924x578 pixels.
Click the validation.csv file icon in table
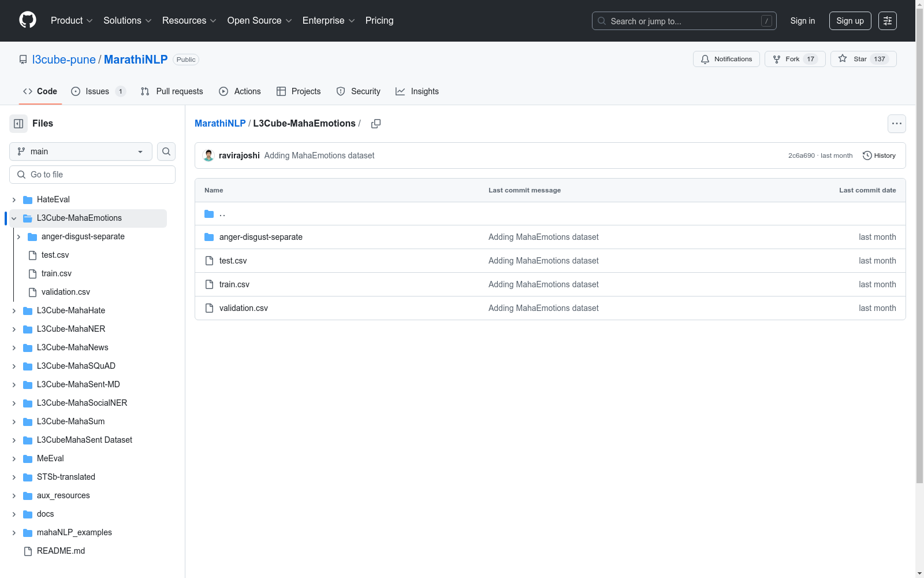coord(209,308)
